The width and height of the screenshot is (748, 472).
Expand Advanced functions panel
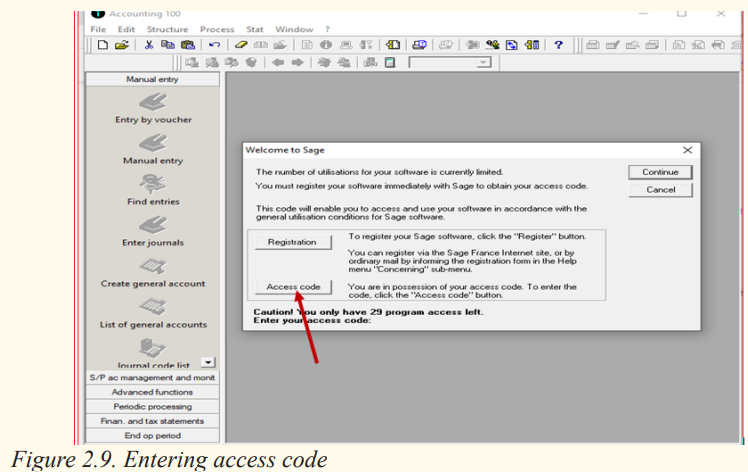(x=152, y=392)
